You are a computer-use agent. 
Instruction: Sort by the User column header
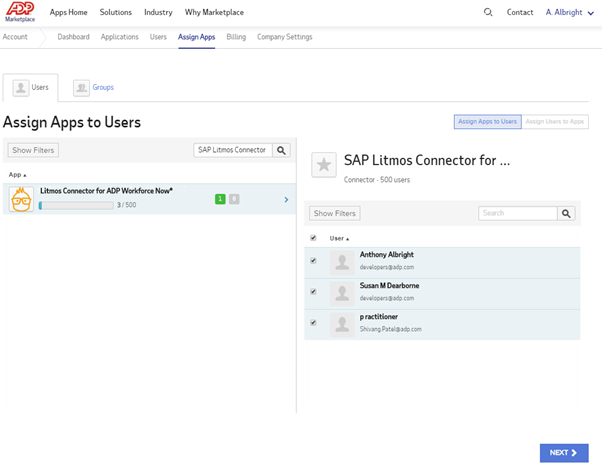point(339,238)
